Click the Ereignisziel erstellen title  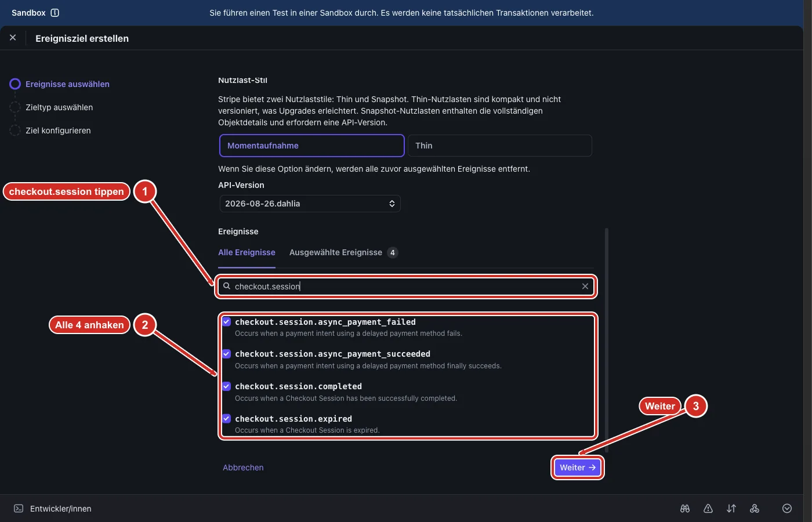(82, 38)
